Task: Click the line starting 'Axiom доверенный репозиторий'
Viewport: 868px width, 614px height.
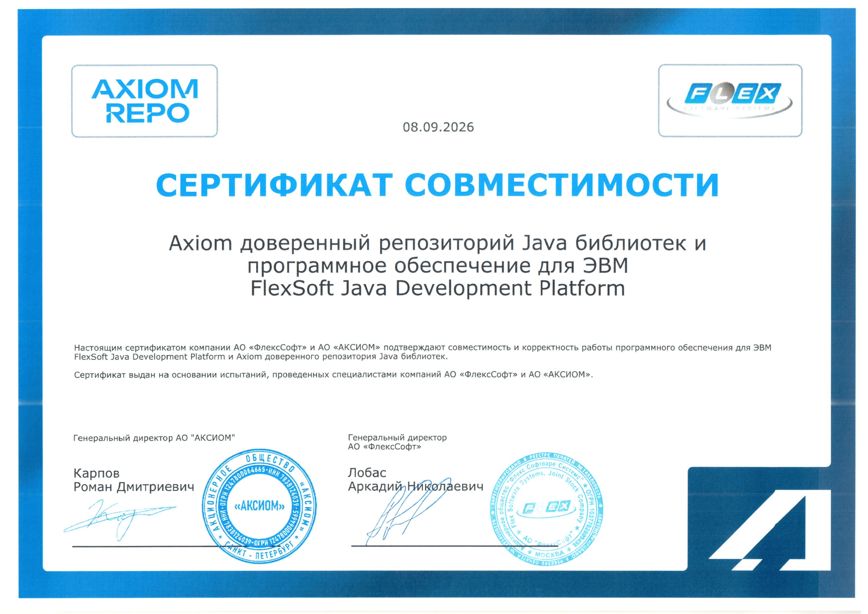Action: coord(437,243)
